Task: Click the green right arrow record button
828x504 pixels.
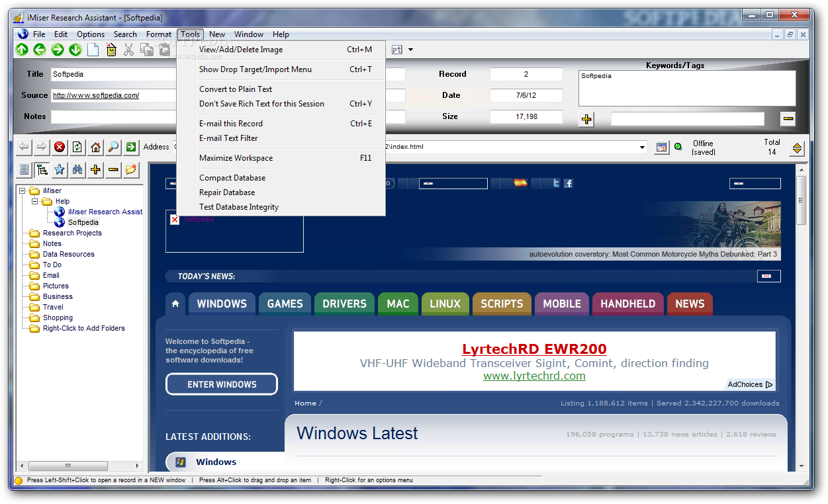Action: [x=58, y=50]
